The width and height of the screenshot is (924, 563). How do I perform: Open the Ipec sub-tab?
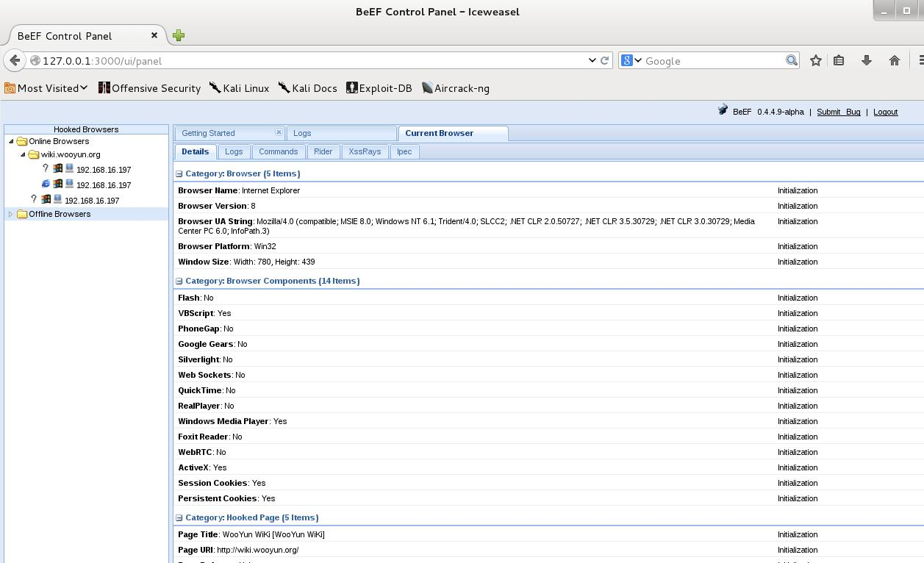point(404,151)
